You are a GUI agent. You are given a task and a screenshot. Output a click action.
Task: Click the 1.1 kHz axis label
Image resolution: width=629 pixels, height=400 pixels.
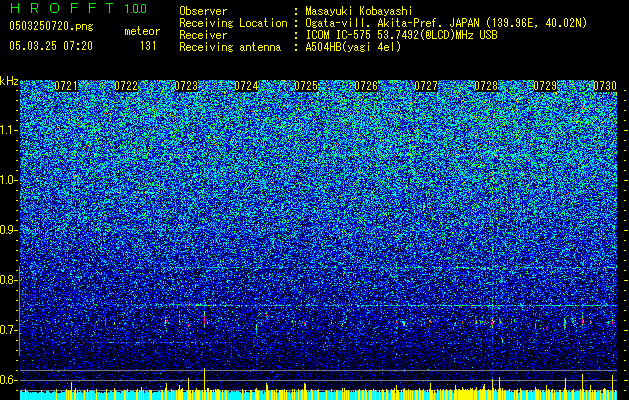point(9,130)
